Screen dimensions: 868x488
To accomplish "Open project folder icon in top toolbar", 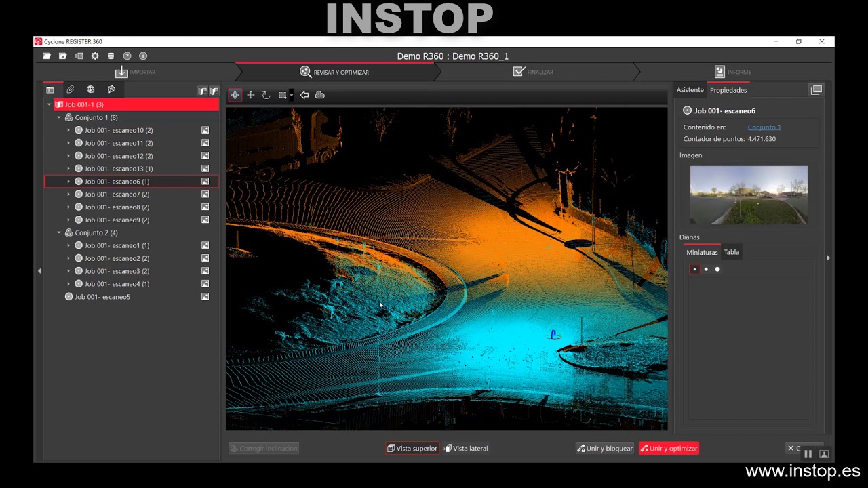I will pos(47,56).
